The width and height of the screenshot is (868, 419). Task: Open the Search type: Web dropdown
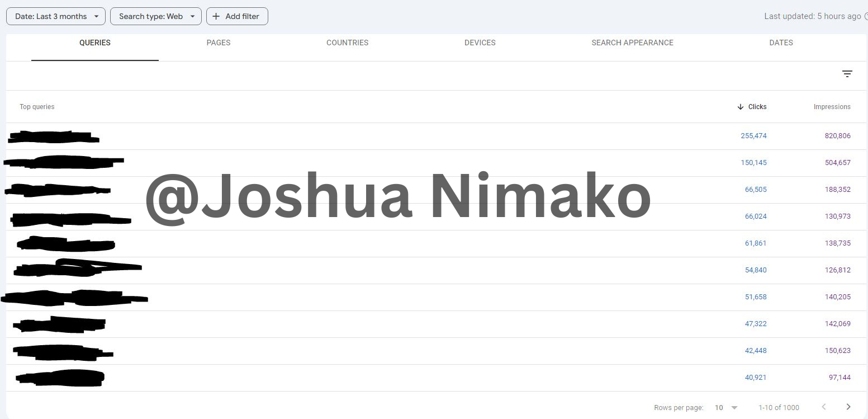[x=156, y=16]
